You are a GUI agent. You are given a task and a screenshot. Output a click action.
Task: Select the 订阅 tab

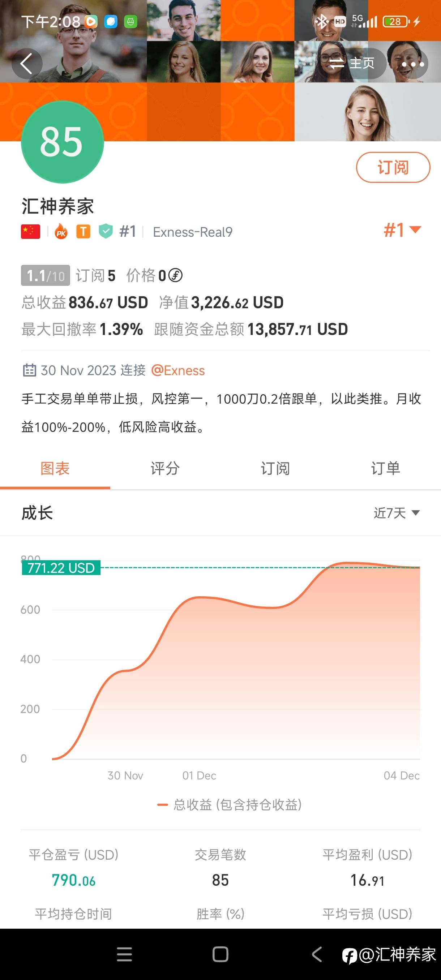(275, 469)
